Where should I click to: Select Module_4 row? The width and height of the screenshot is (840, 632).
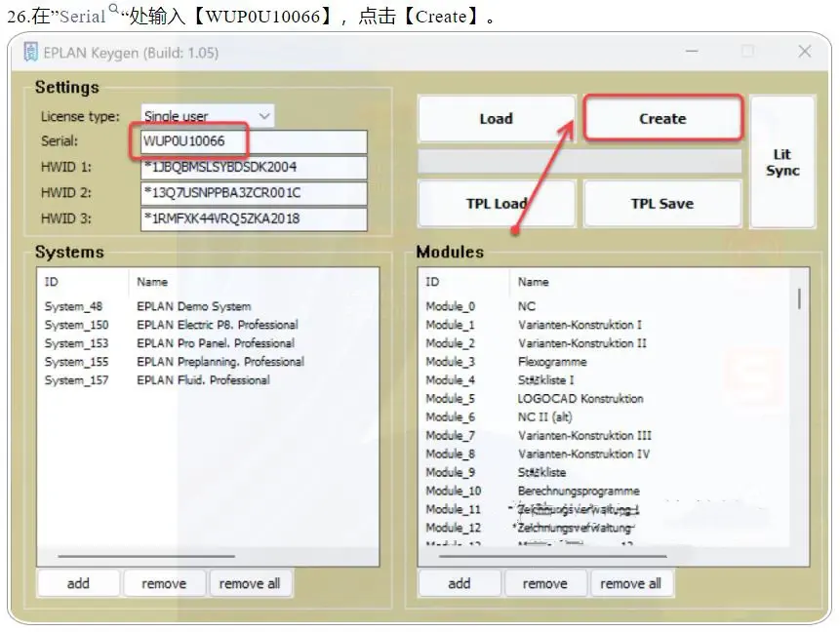point(605,380)
